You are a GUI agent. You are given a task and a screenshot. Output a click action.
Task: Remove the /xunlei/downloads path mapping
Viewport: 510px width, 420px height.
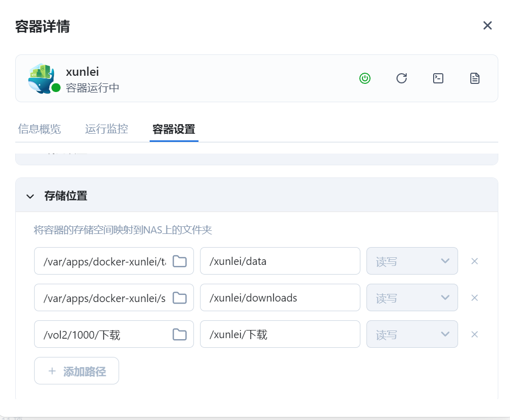(x=474, y=298)
